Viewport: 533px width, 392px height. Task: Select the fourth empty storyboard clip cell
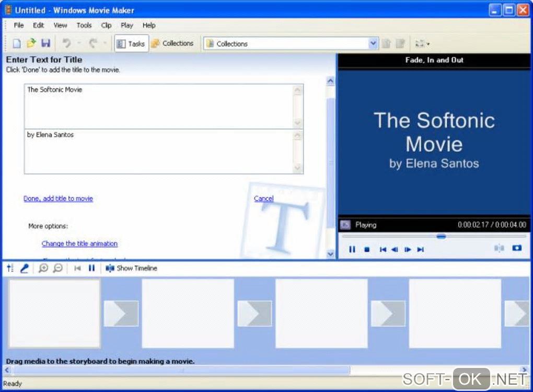tap(455, 314)
